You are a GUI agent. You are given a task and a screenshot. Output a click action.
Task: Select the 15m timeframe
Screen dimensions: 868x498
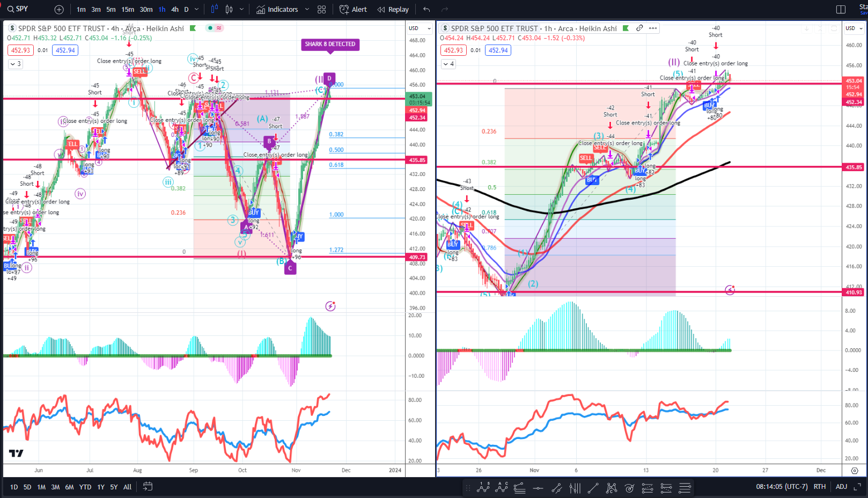click(x=128, y=10)
